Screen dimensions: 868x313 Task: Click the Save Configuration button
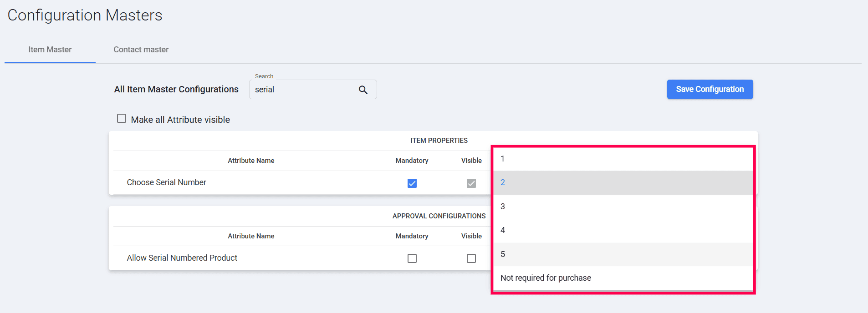pos(710,89)
